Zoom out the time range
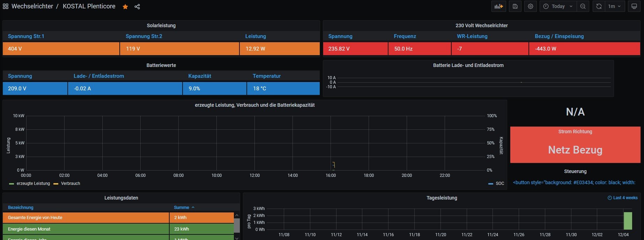This screenshot has width=644, height=240. 583,6
